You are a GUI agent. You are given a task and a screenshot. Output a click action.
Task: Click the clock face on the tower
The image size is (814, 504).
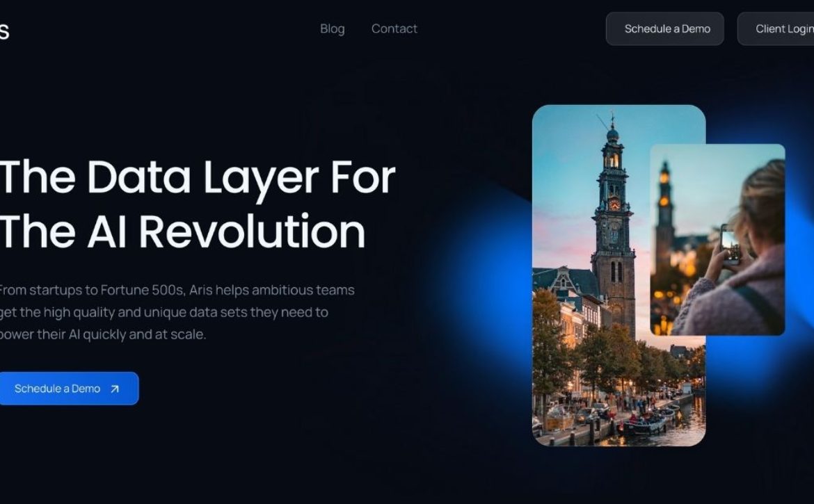point(614,204)
